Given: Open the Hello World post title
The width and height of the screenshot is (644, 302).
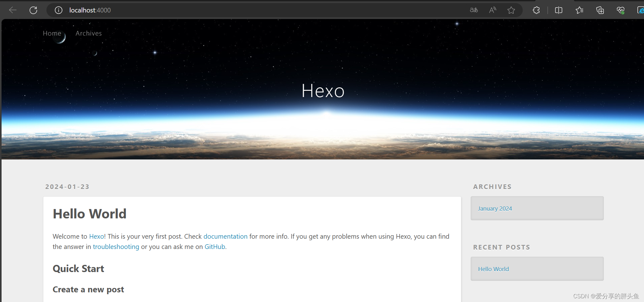Looking at the screenshot, I should tap(89, 214).
